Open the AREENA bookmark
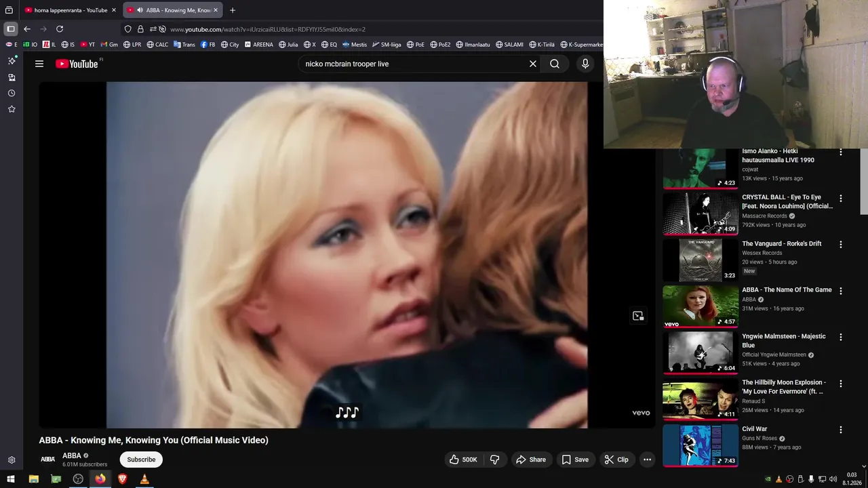 click(258, 45)
